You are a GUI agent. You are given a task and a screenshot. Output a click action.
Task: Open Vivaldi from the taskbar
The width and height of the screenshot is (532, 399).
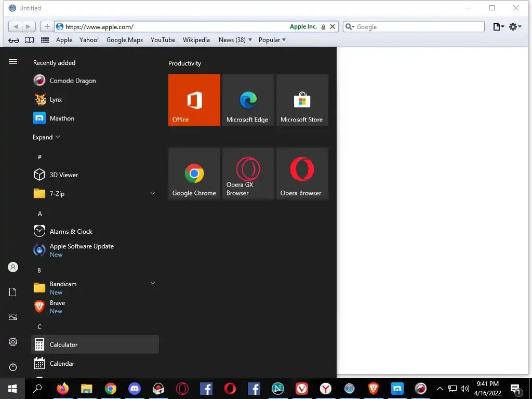pos(302,389)
